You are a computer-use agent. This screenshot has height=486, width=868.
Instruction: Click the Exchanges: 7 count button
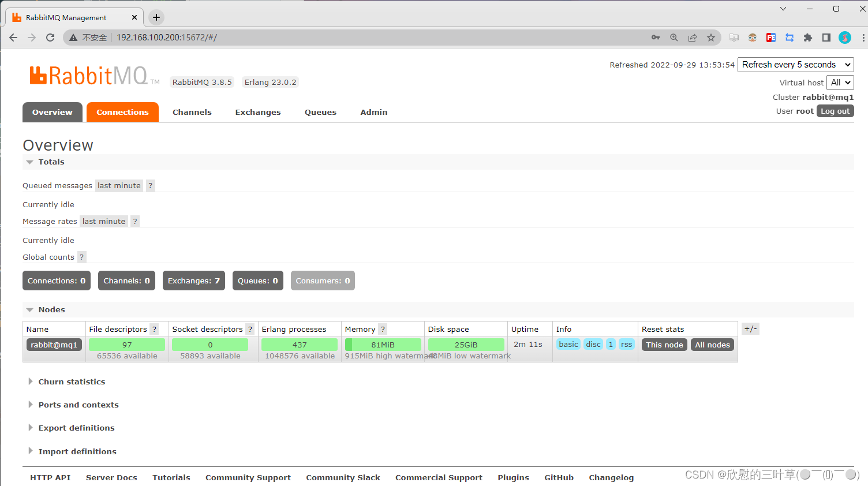(194, 281)
